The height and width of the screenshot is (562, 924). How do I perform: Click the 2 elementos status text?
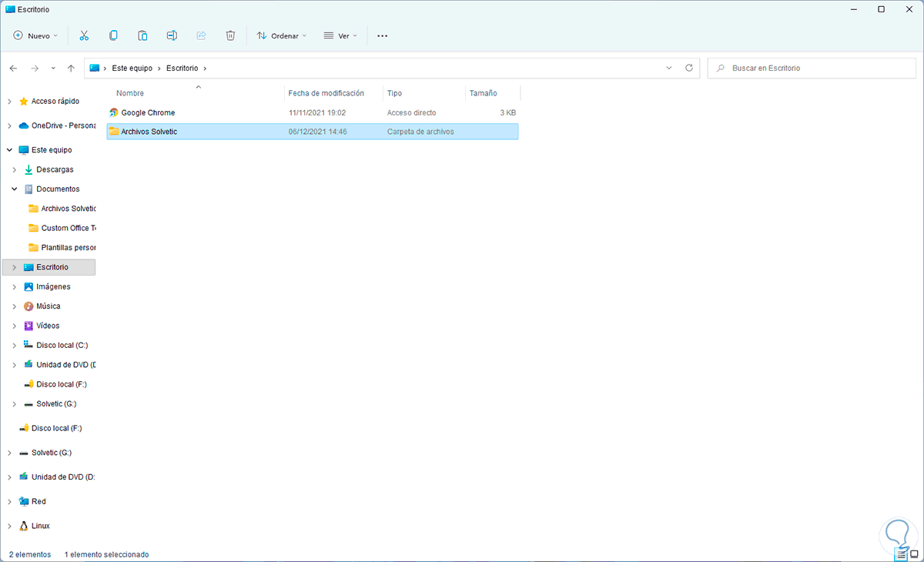(30, 554)
